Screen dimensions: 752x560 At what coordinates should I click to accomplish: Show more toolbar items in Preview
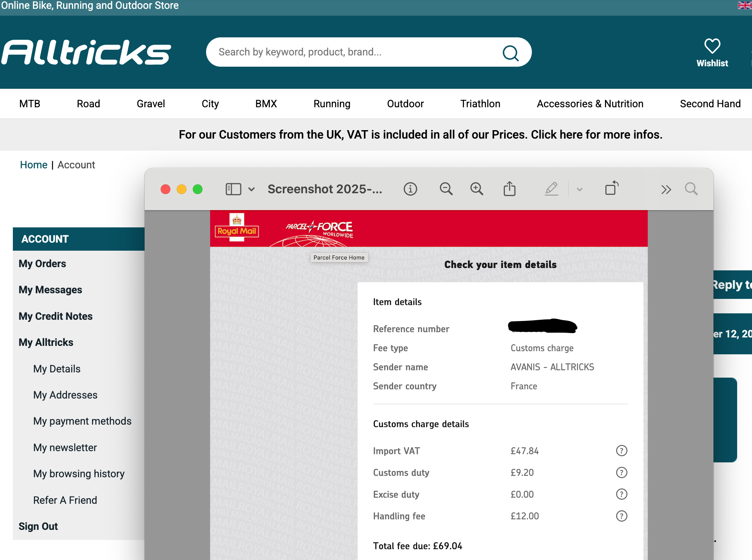[x=666, y=189]
